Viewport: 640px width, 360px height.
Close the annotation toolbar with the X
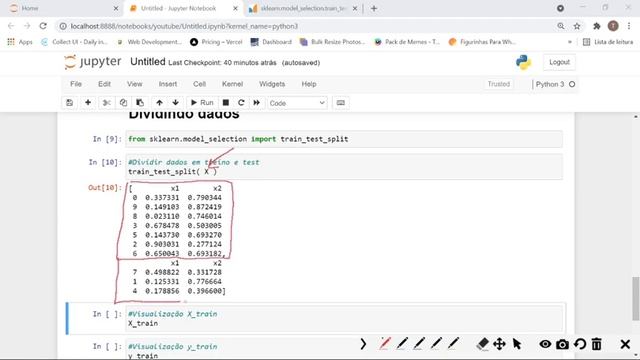click(625, 344)
